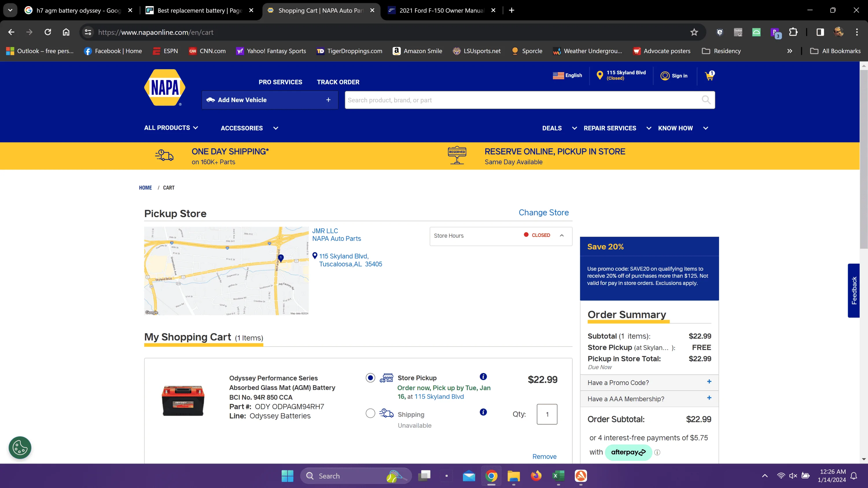Open Firefox from taskbar
This screenshot has height=488, width=868.
click(x=536, y=476)
